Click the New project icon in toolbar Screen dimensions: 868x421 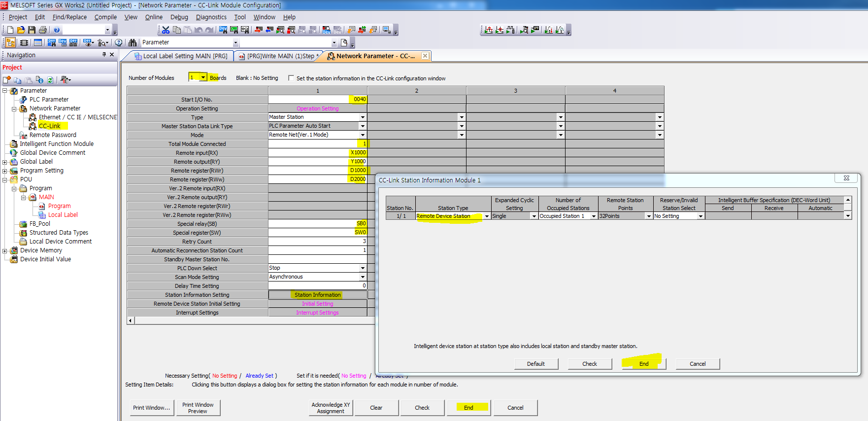[10, 30]
